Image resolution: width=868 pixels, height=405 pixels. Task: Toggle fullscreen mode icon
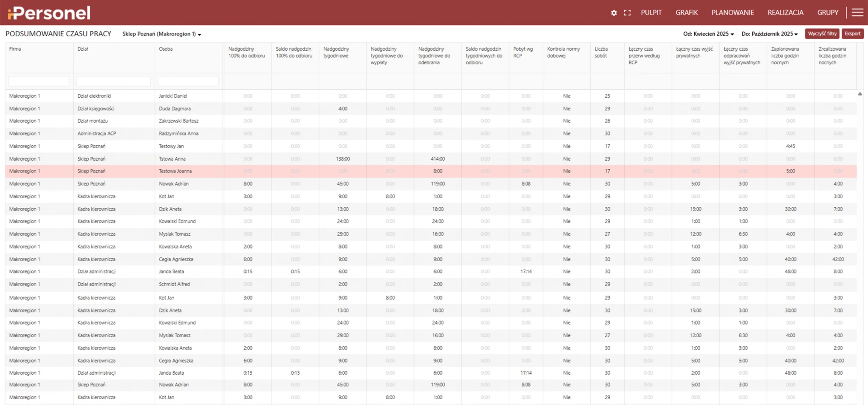627,13
